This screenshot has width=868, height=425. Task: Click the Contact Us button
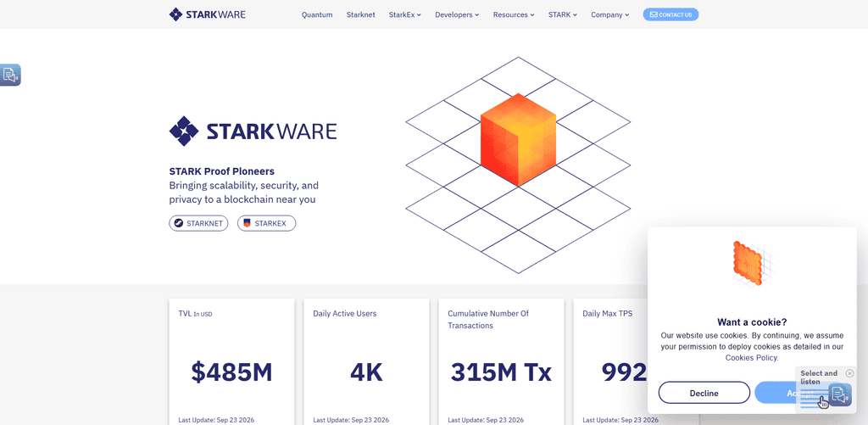click(x=671, y=15)
